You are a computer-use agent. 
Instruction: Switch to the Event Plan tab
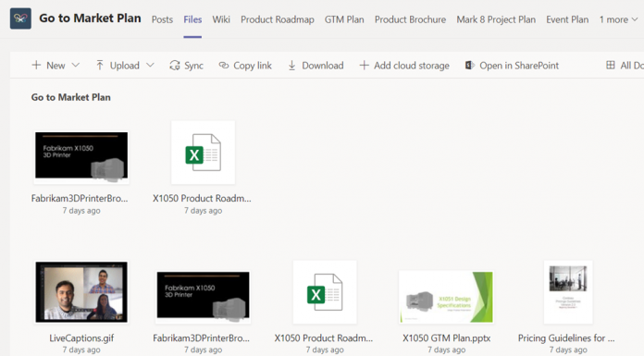(567, 19)
